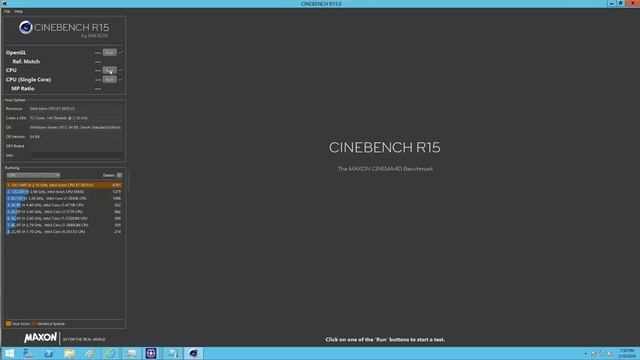This screenshot has width=640, height=360.
Task: Open the Windows Start button
Action: 9,353
